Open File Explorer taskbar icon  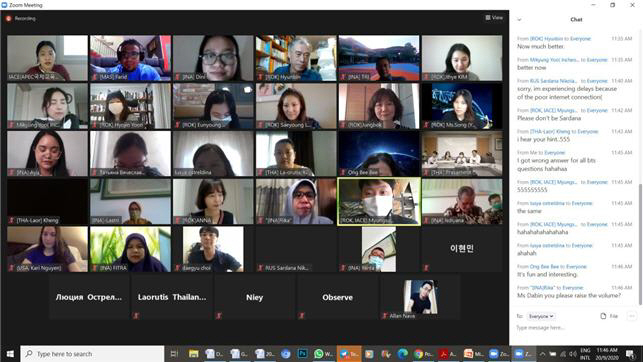point(194,353)
